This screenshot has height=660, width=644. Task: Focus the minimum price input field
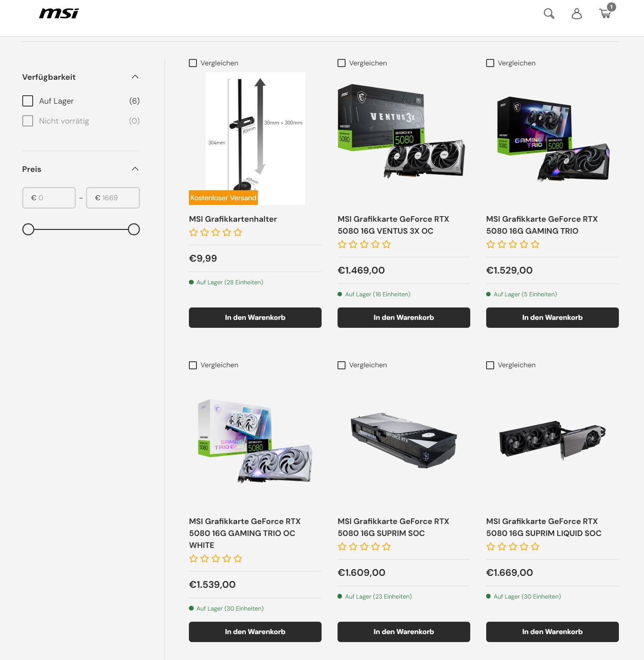point(49,198)
